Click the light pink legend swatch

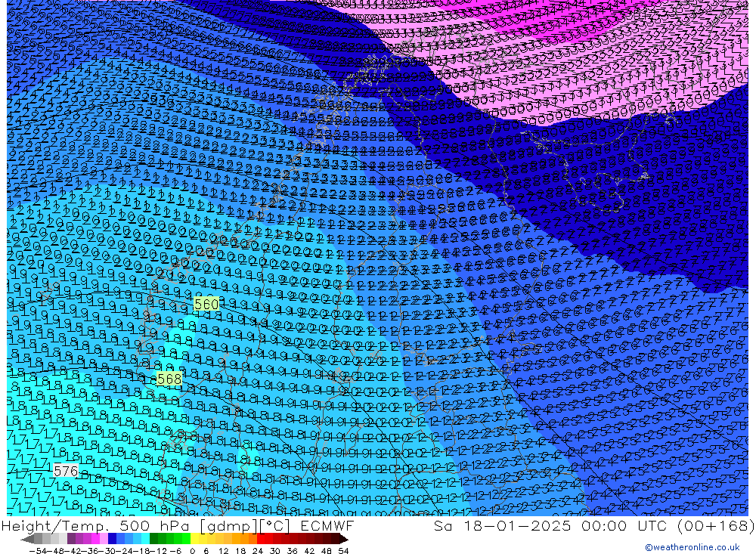(x=104, y=539)
